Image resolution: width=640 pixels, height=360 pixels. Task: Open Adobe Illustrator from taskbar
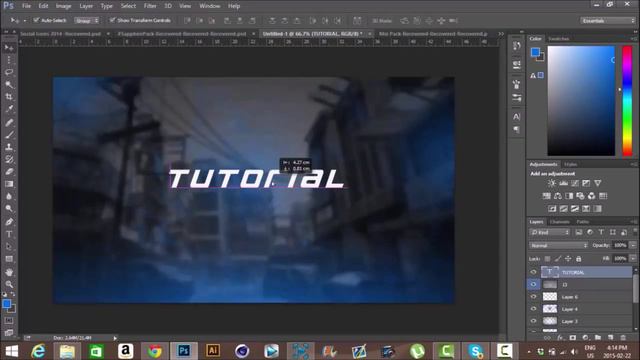point(213,351)
